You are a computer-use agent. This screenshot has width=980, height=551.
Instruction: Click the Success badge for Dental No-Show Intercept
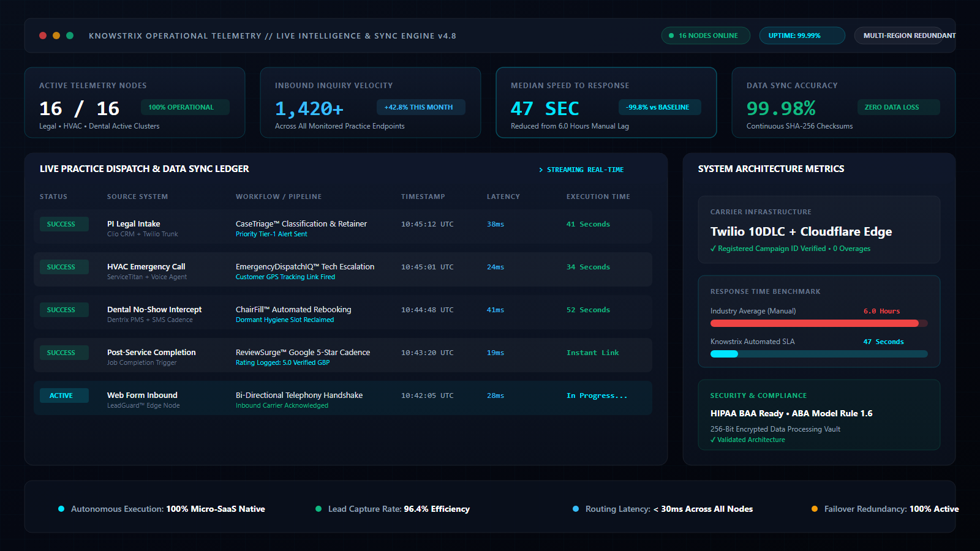tap(64, 310)
